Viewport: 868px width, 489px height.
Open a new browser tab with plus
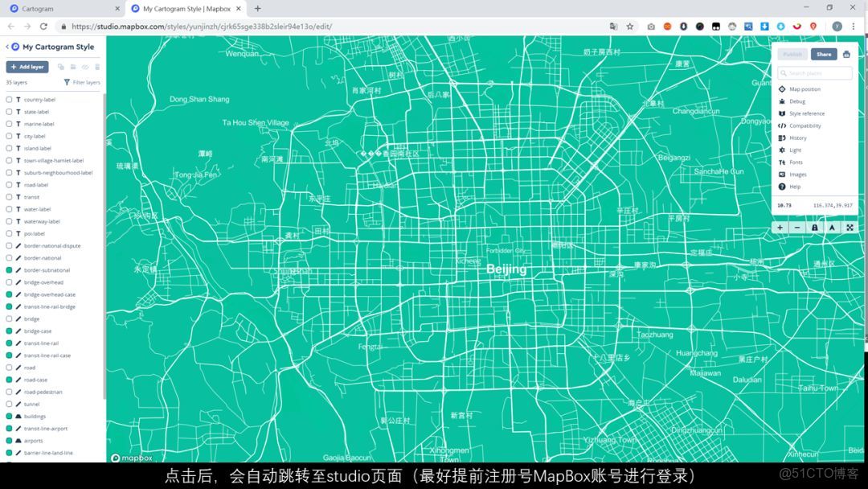257,8
